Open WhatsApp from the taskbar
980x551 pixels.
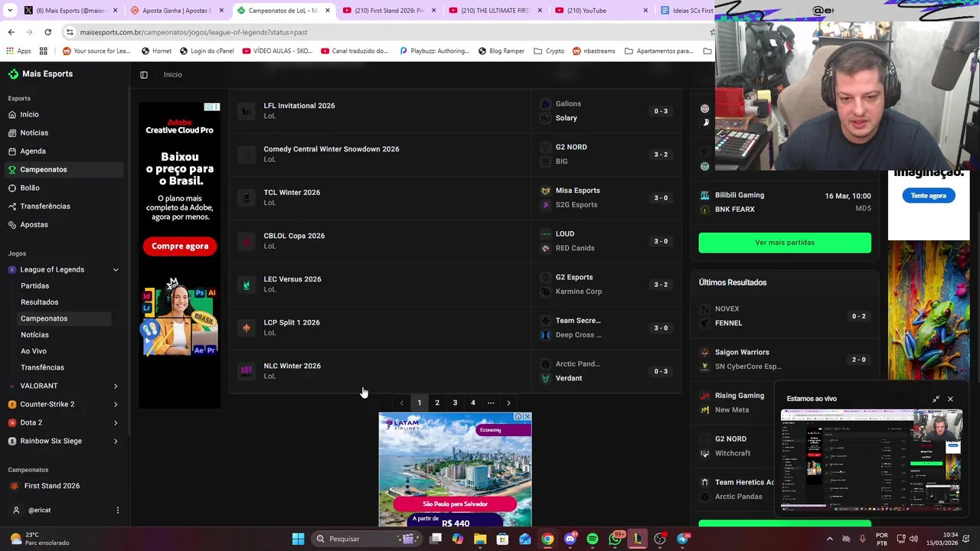tap(615, 539)
